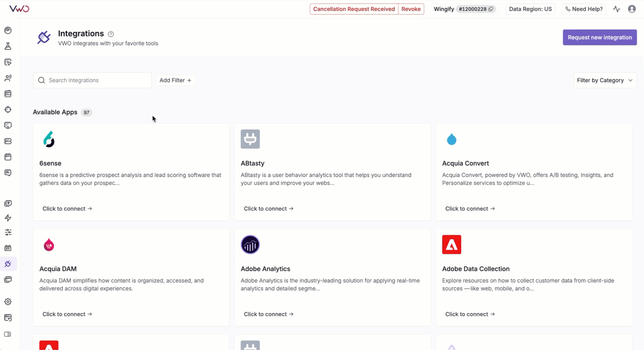The image size is (644, 350).
Task: Toggle the sidebar panel collapse icon
Action: point(8,334)
